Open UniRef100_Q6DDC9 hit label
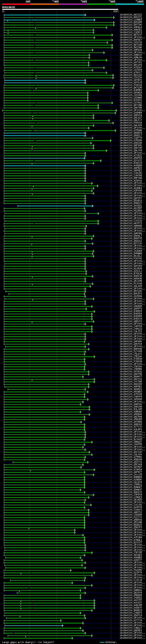 131,133
